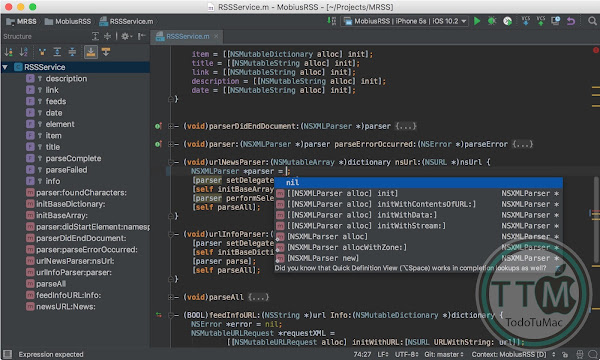Show VCS history clock icon
600x360 pixels.
click(x=556, y=21)
